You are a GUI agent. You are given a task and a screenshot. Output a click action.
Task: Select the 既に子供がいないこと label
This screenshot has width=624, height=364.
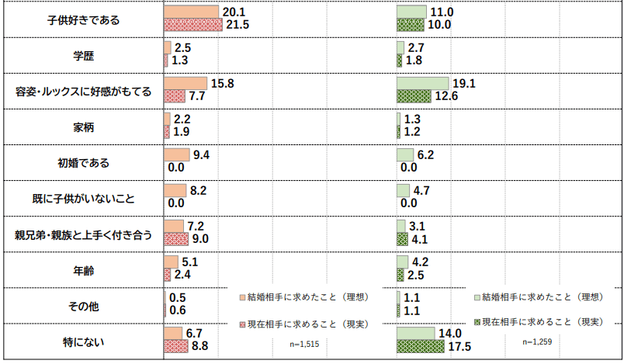tap(83, 199)
